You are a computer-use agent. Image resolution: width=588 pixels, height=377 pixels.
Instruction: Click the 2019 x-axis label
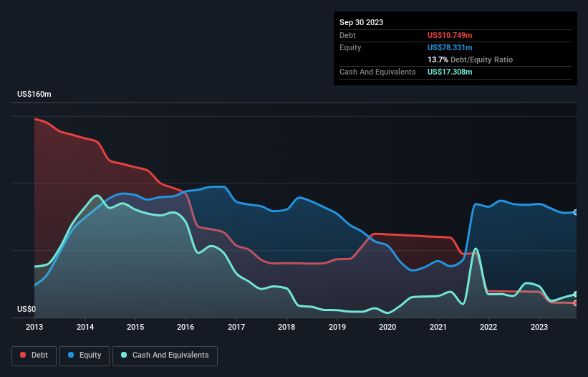tap(337, 327)
